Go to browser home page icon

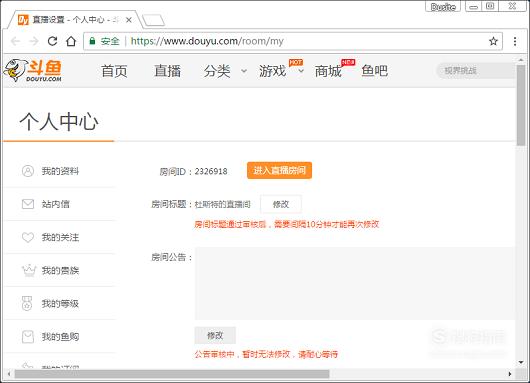tap(71, 41)
